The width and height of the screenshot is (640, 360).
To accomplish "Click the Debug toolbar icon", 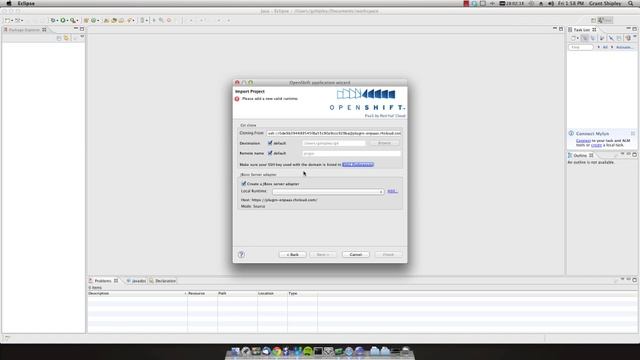I will [x=53, y=20].
